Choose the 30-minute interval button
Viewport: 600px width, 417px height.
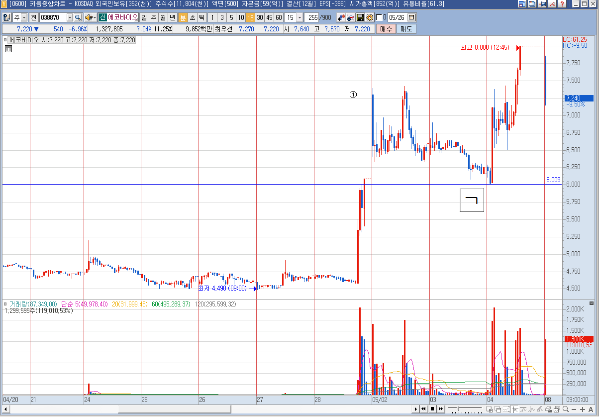click(x=260, y=18)
